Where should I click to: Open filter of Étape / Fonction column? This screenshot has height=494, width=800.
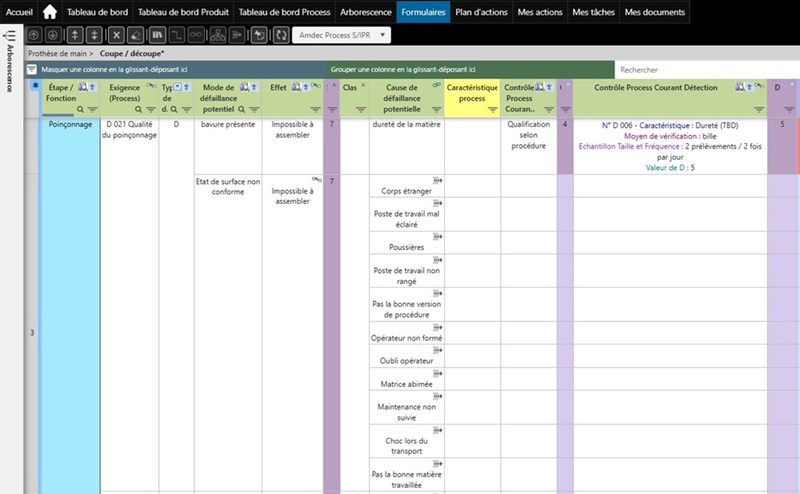click(x=92, y=109)
